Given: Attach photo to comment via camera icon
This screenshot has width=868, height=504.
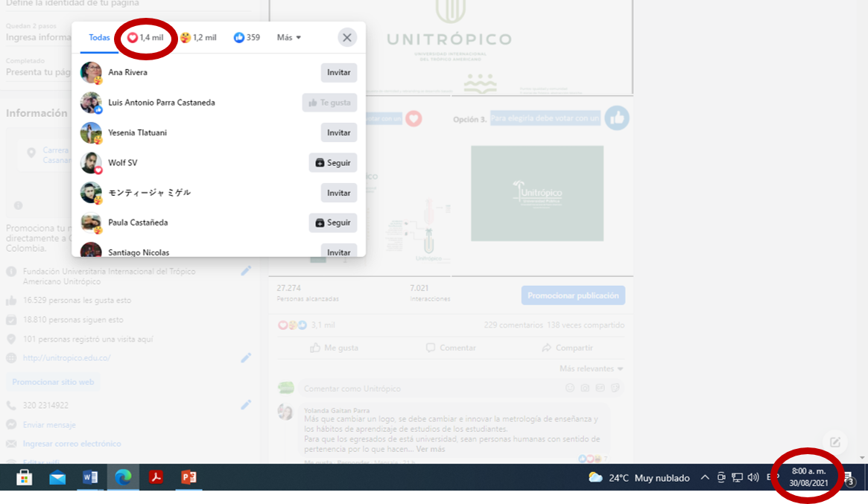Looking at the screenshot, I should click(x=585, y=388).
